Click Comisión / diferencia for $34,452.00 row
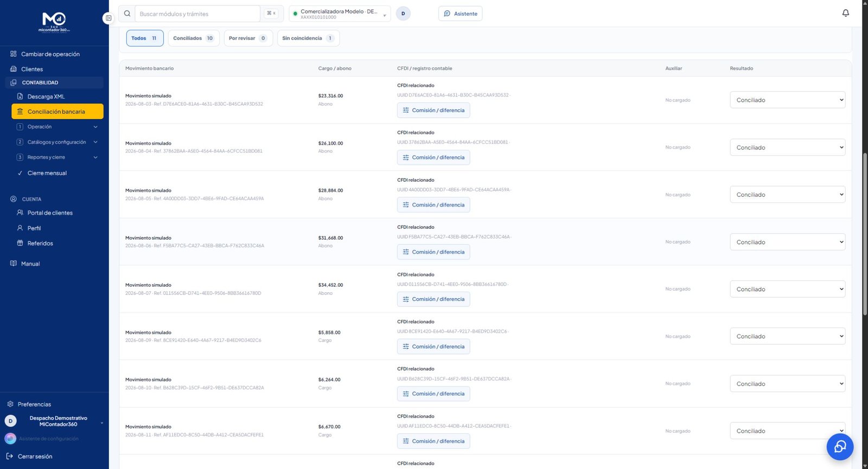Image resolution: width=868 pixels, height=469 pixels. tap(433, 299)
